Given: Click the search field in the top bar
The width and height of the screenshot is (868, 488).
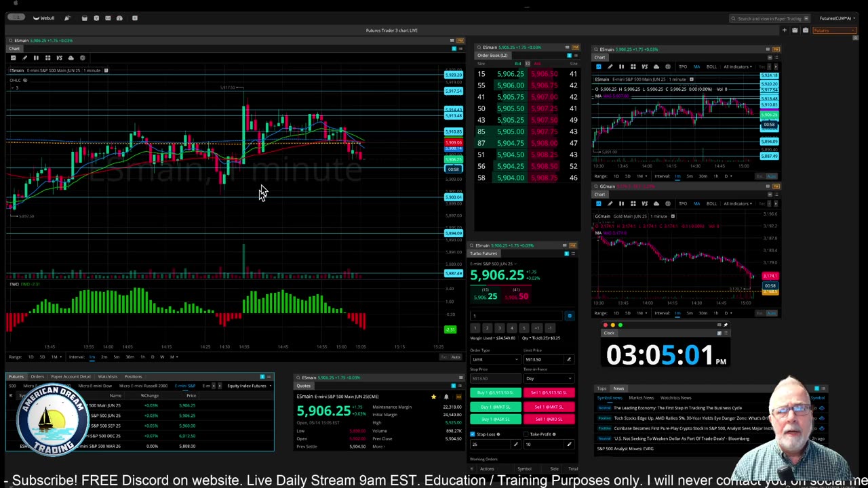Looking at the screenshot, I should point(770,18).
